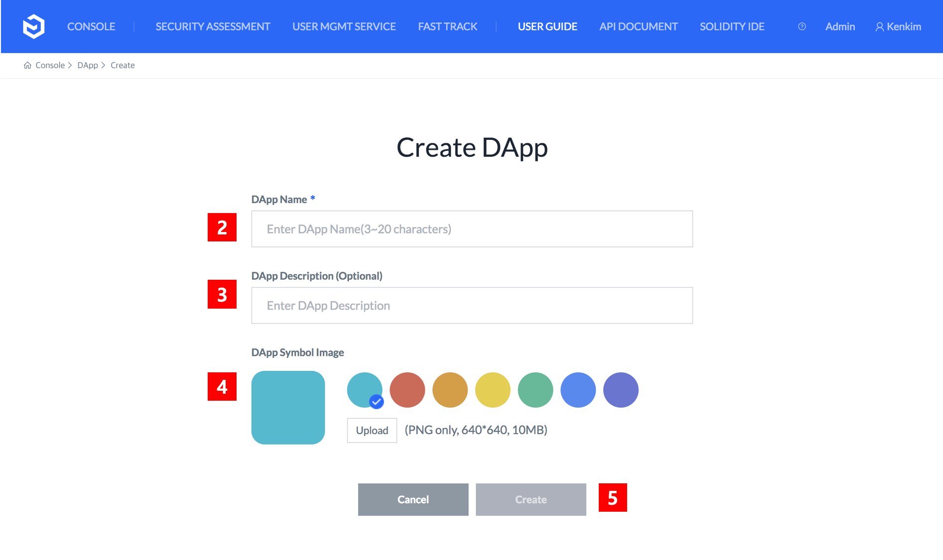The width and height of the screenshot is (943, 560).
Task: Click the DApp symbol image preview
Action: 288,408
